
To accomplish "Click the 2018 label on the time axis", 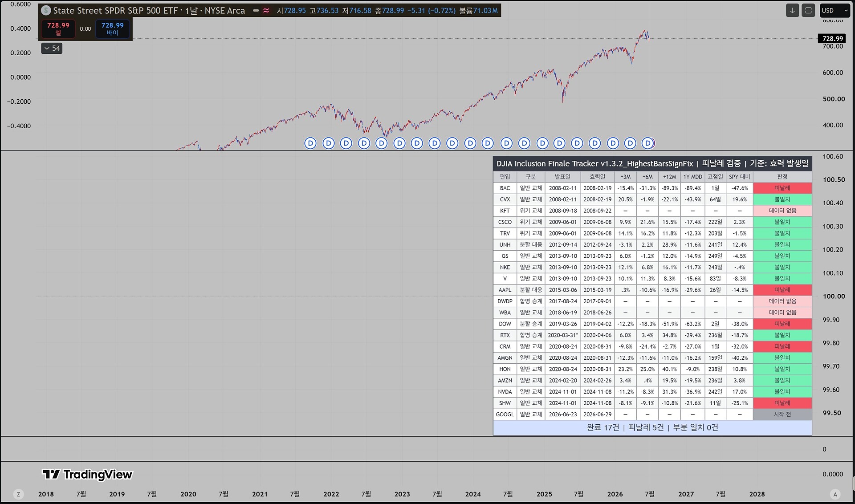I will point(46,494).
